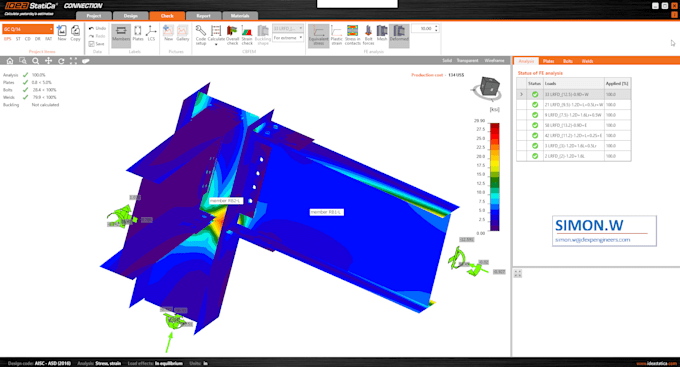Open the Bolts results tab
Screen dimensions: 680x367
tap(568, 61)
